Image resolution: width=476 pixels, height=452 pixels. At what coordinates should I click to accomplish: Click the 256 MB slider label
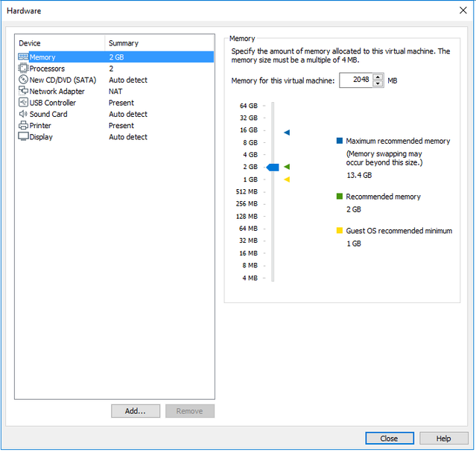point(247,204)
